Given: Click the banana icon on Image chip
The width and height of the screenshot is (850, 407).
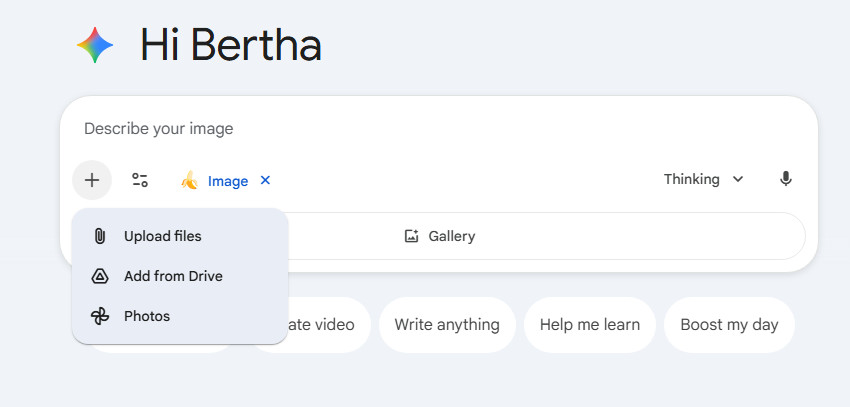Looking at the screenshot, I should point(189,180).
